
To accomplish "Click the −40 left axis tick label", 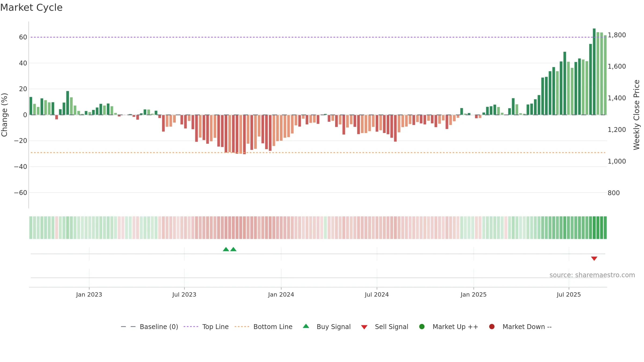I will 21,167.
